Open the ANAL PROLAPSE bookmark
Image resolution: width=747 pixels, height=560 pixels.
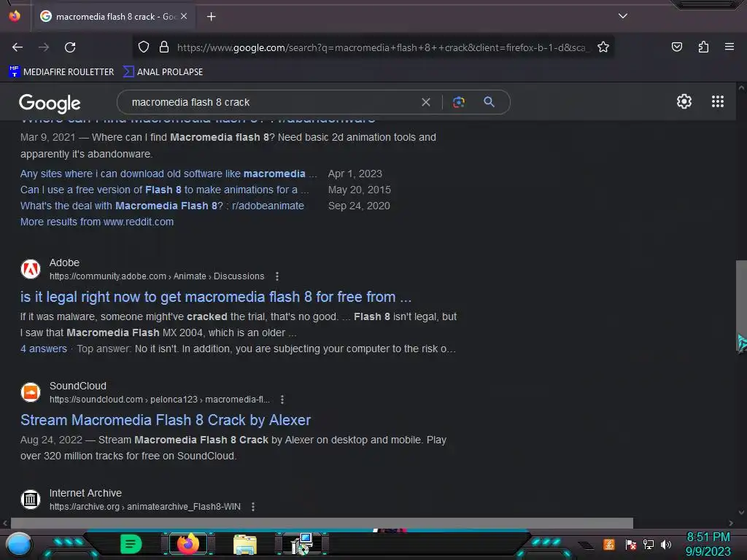point(163,72)
